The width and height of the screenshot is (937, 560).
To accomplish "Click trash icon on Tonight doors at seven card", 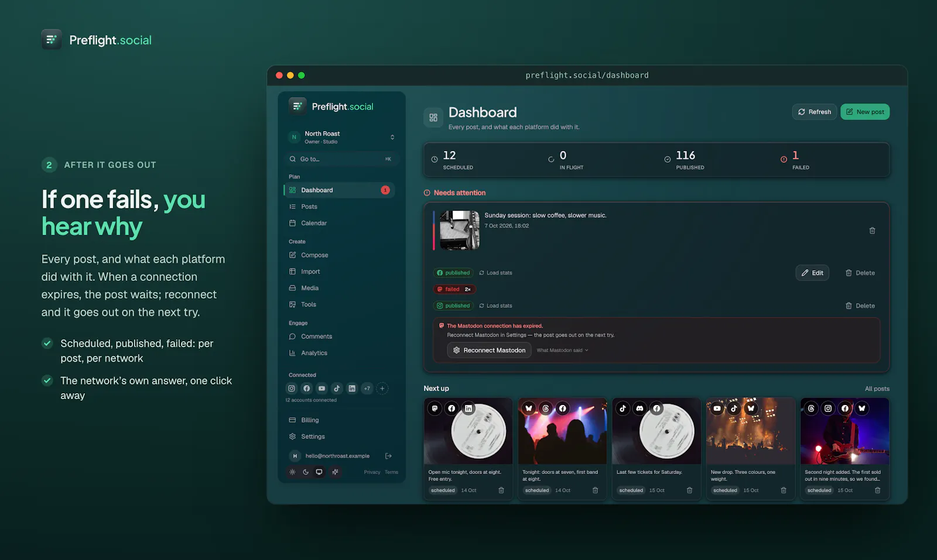I will click(x=595, y=490).
